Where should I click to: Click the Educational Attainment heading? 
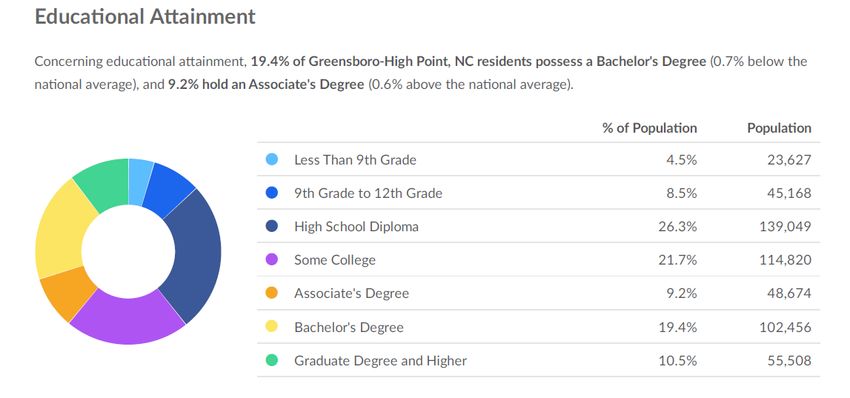coord(145,16)
